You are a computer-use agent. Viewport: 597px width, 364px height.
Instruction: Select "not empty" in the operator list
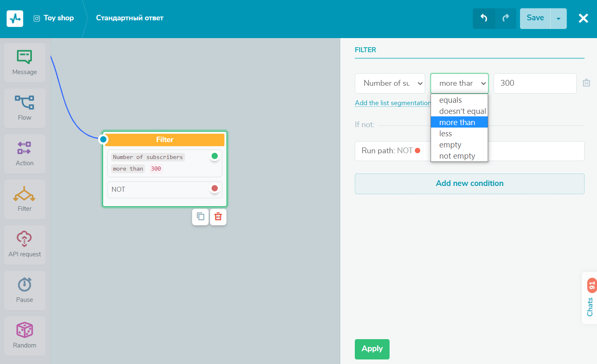pyautogui.click(x=457, y=156)
